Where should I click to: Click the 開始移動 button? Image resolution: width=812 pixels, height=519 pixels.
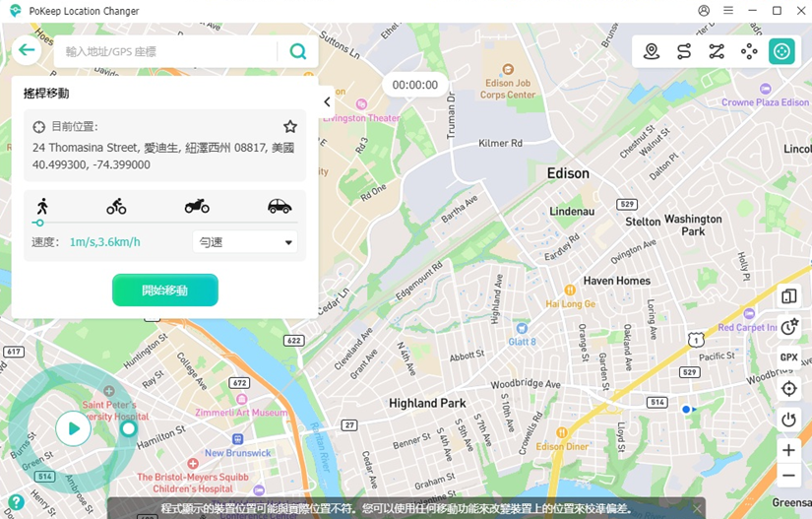click(165, 291)
